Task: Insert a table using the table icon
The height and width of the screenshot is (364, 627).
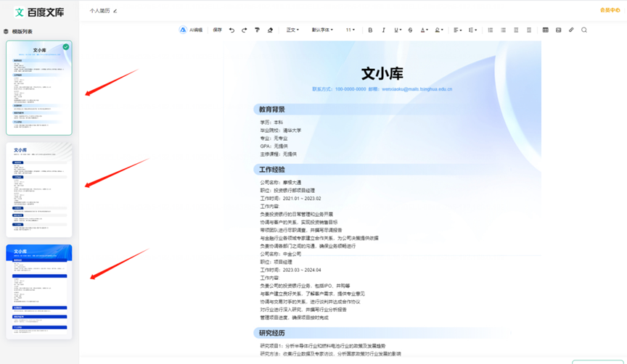Action: (545, 30)
